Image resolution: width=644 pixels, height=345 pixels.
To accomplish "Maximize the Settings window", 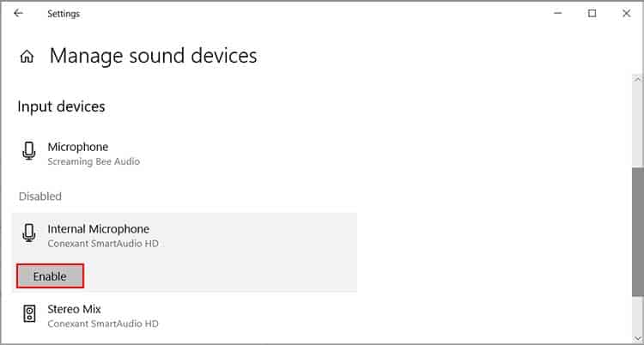I will 592,13.
